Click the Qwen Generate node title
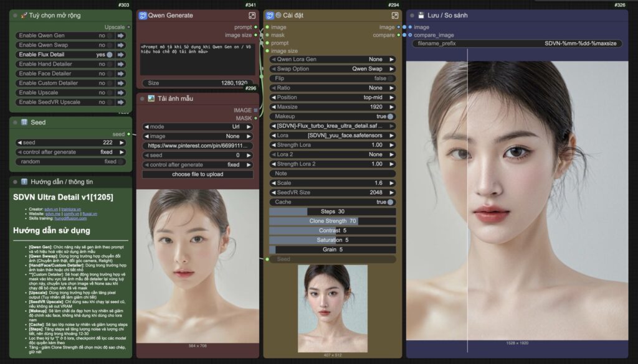 point(170,16)
